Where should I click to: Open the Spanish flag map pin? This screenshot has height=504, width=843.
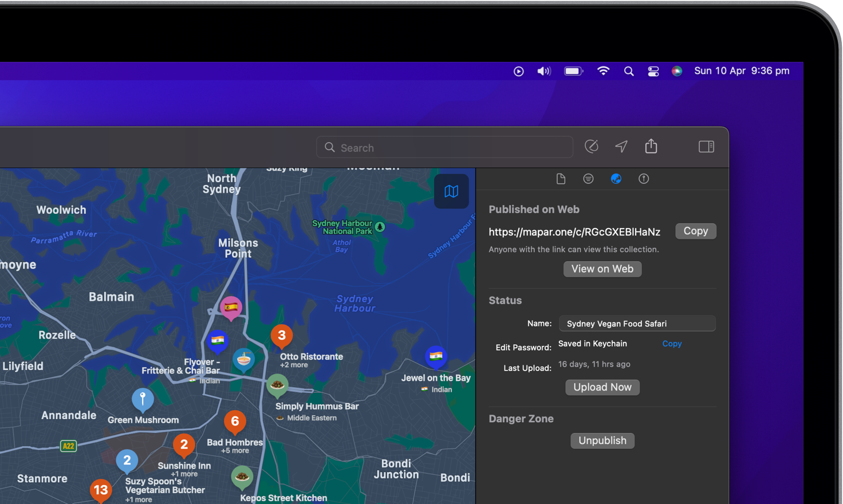(231, 308)
